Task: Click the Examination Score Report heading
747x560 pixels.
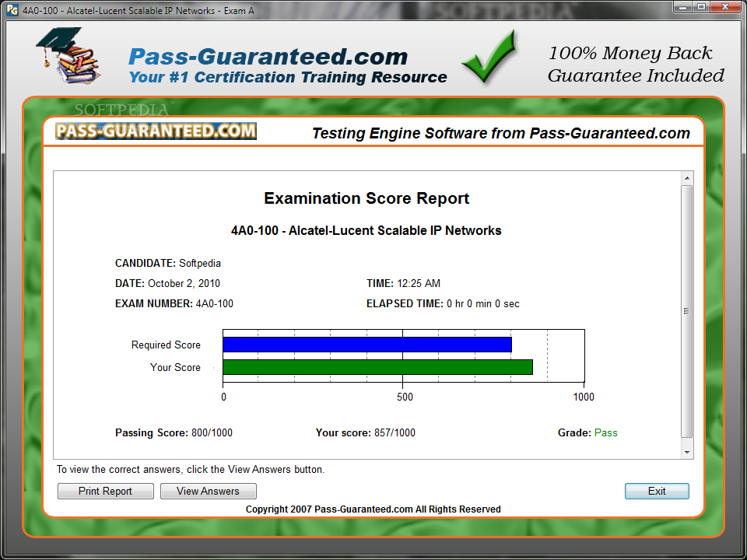Action: tap(366, 198)
